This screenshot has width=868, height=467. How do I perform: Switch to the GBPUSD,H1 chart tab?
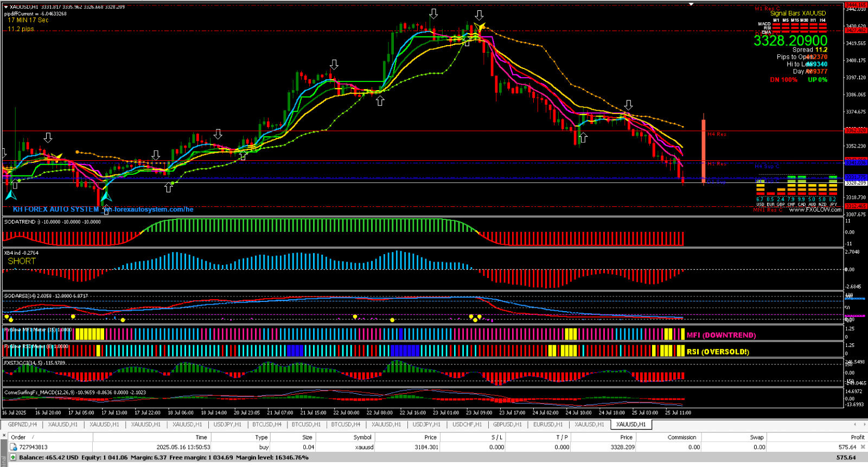[507, 425]
